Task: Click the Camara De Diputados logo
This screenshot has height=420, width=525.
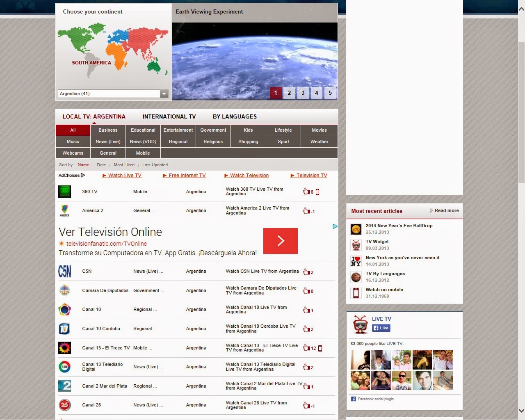Action: pos(64,290)
